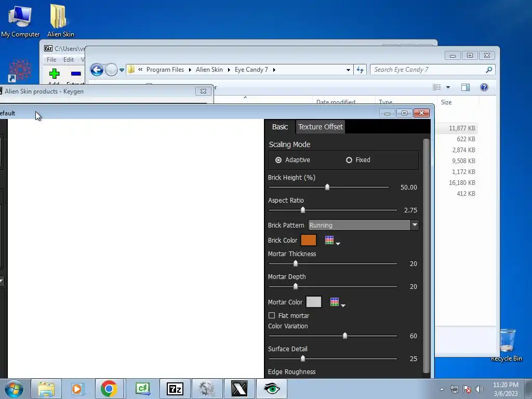Click the Explorer search magnifier icon
This screenshot has width=532, height=399.
coord(489,70)
